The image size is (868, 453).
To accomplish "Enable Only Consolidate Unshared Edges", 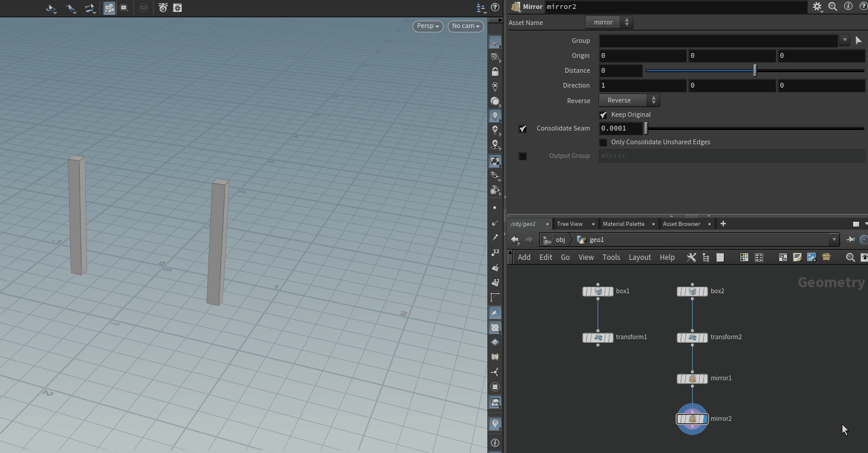I will click(603, 142).
